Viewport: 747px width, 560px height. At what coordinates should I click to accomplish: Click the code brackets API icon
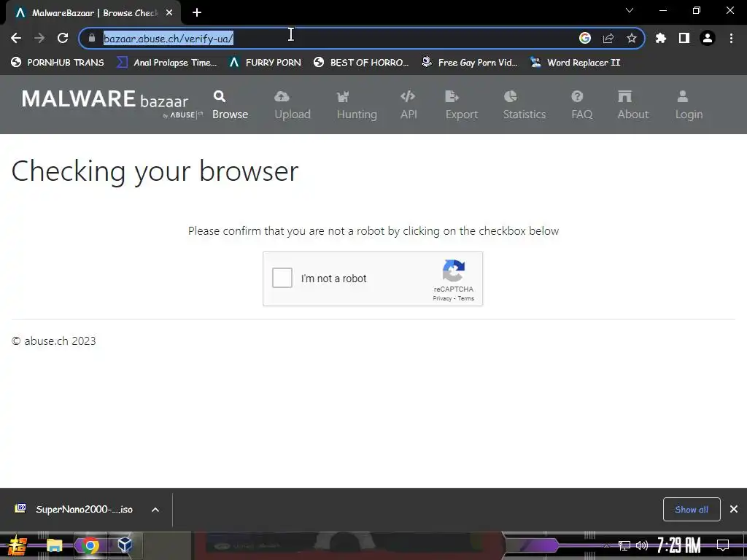[408, 96]
